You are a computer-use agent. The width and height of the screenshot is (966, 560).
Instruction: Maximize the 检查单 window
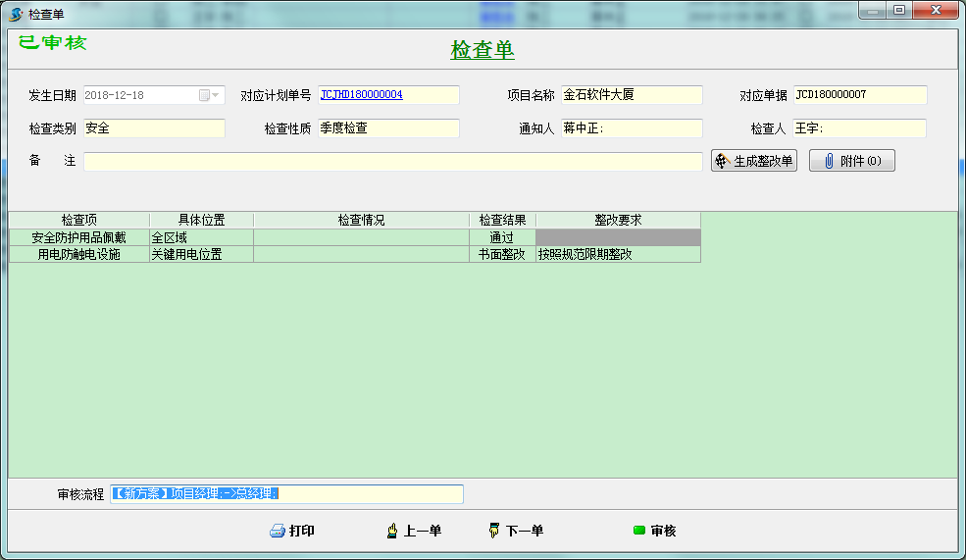[899, 11]
